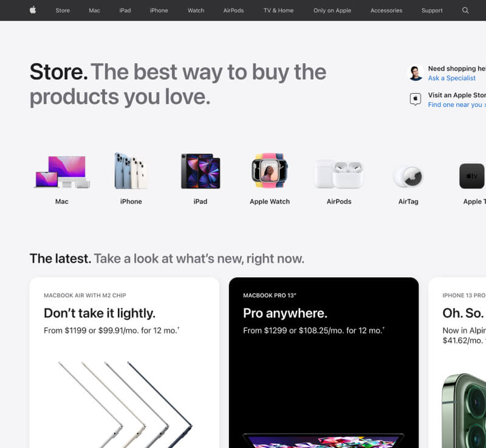The height and width of the screenshot is (448, 486).
Task: Click the Apple logo in navigation bar
Action: point(33,10)
